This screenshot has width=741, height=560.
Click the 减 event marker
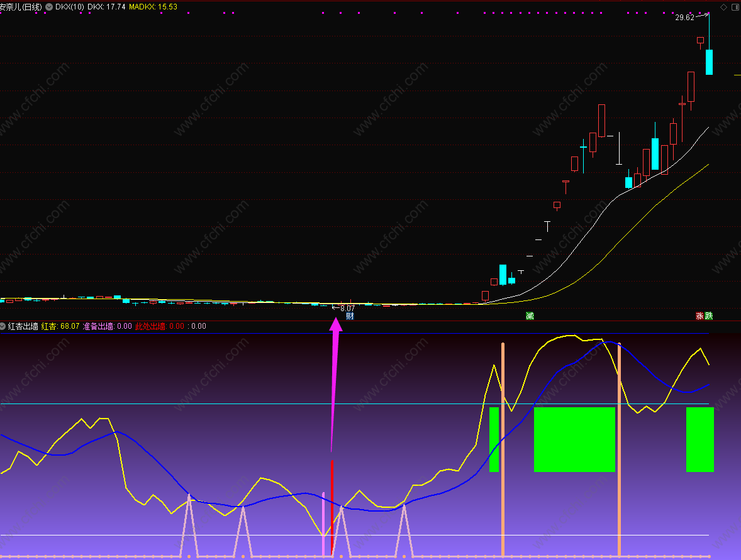coord(530,316)
